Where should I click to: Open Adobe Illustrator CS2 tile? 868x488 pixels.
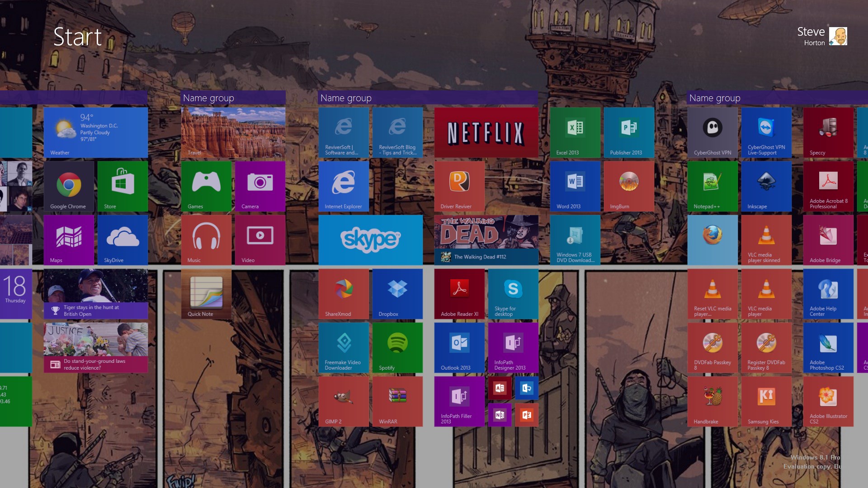(x=828, y=401)
